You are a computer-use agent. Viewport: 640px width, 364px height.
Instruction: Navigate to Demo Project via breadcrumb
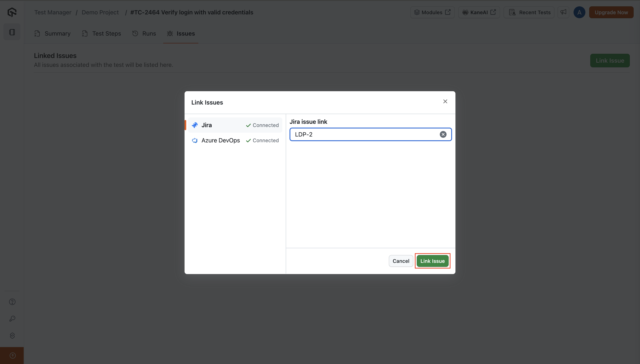tap(100, 12)
